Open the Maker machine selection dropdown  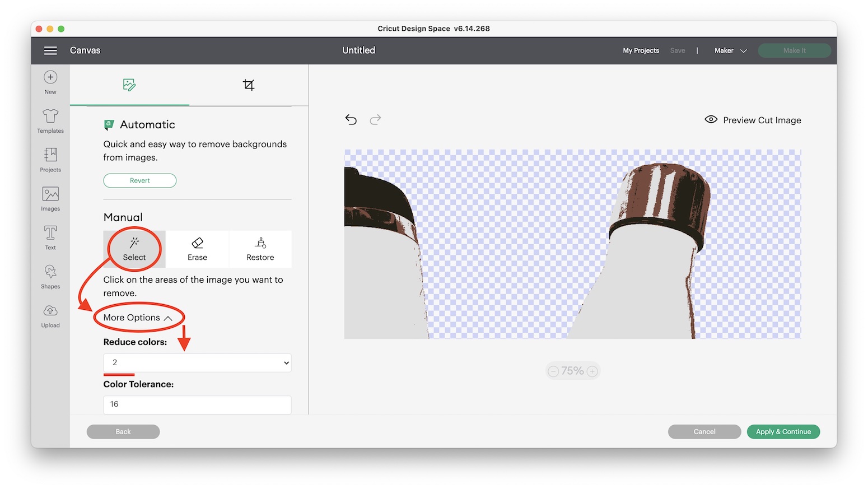click(730, 50)
